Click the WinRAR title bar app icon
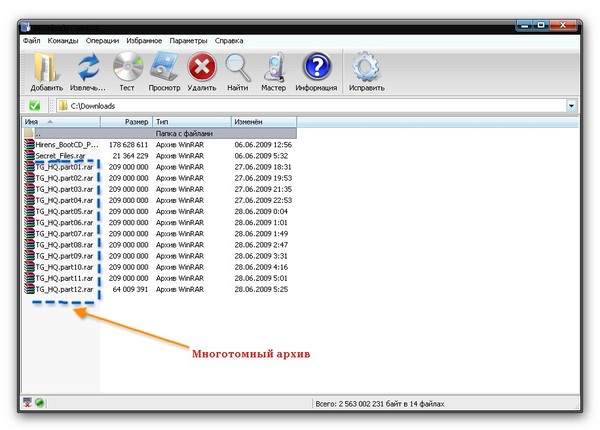The width and height of the screenshot is (600, 430). [25, 27]
